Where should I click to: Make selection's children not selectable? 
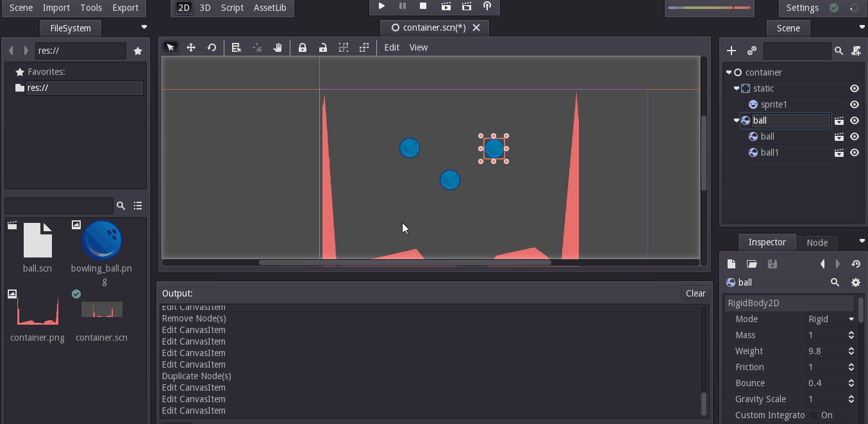(x=344, y=47)
